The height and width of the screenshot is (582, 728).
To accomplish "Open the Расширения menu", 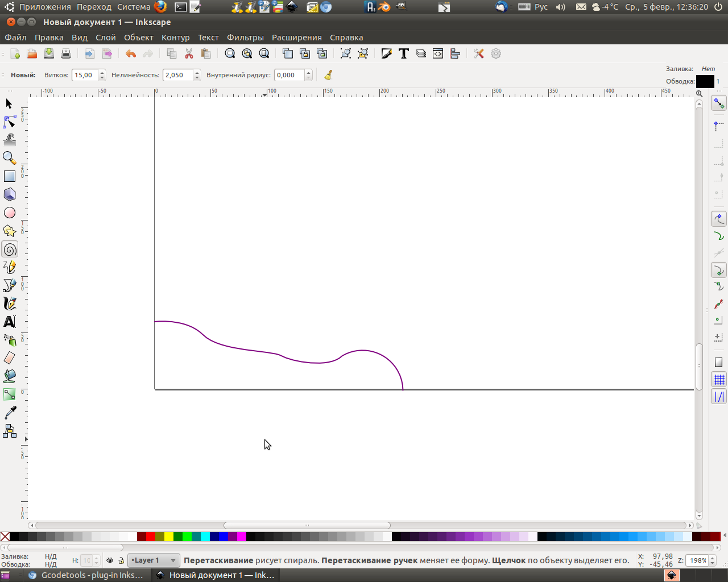I will pyautogui.click(x=297, y=38).
